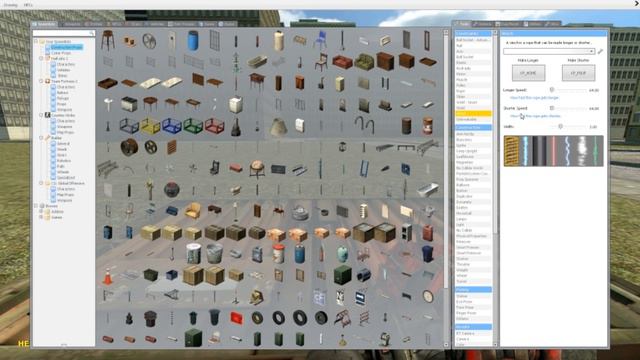This screenshot has height=360, width=640.
Task: Choose the pink laser rope material
Action: pos(553,151)
